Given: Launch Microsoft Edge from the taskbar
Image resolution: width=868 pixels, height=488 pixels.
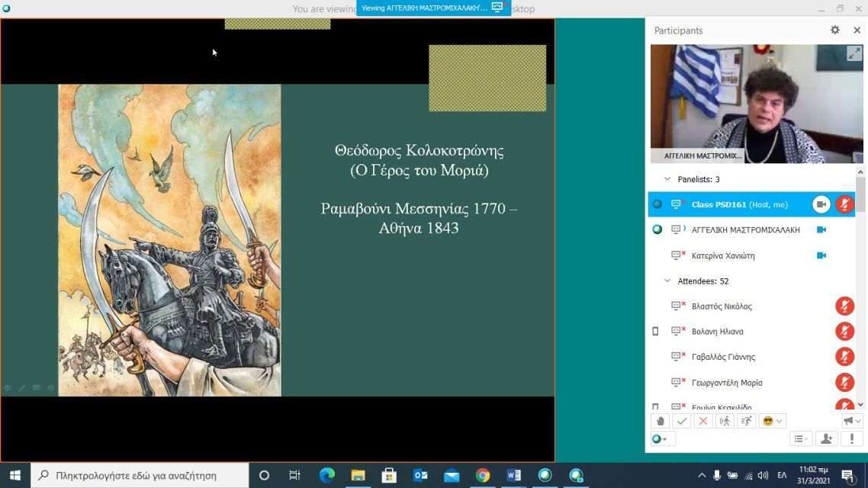Looking at the screenshot, I should click(326, 475).
